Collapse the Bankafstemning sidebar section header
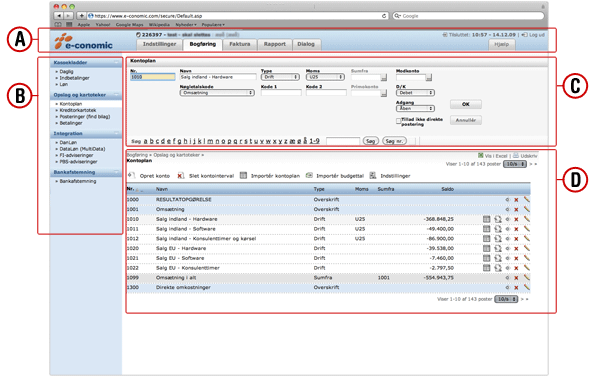The image size is (600, 384). click(116, 172)
